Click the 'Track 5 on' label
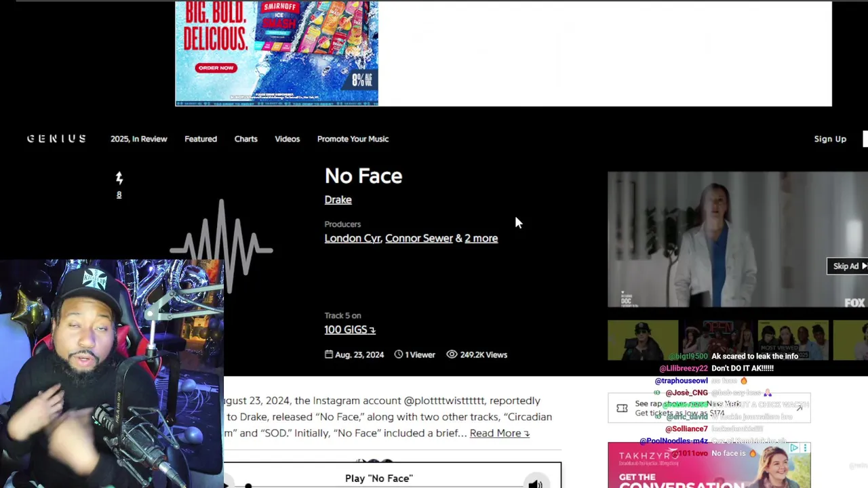Screen dimensions: 868x488 pyautogui.click(x=342, y=315)
